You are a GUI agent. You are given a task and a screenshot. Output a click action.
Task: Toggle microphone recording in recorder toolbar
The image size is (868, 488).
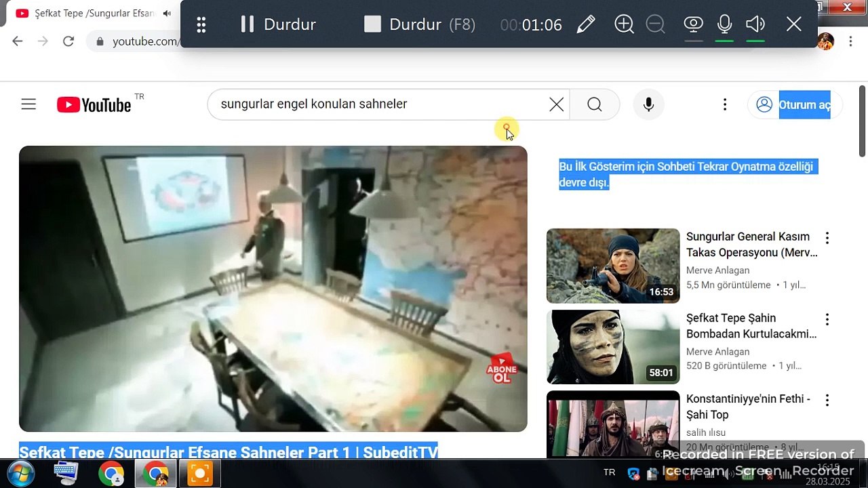[724, 24]
